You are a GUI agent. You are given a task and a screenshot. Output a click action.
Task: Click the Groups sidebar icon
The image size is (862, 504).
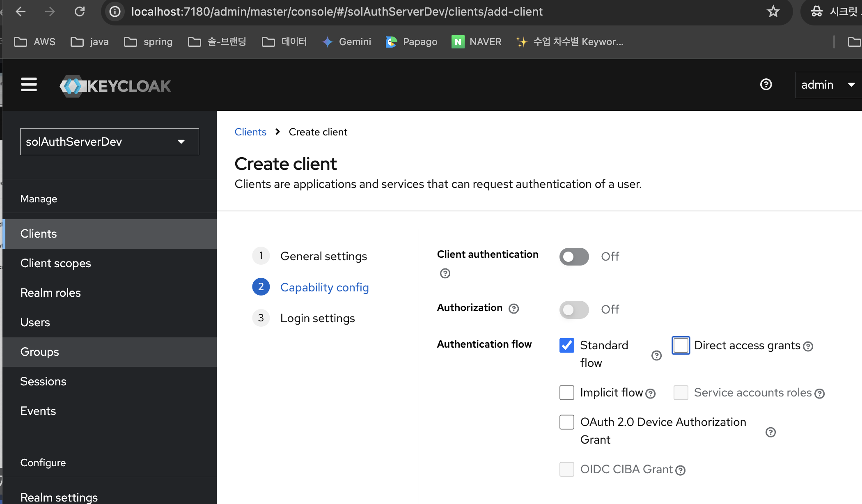[x=39, y=352]
